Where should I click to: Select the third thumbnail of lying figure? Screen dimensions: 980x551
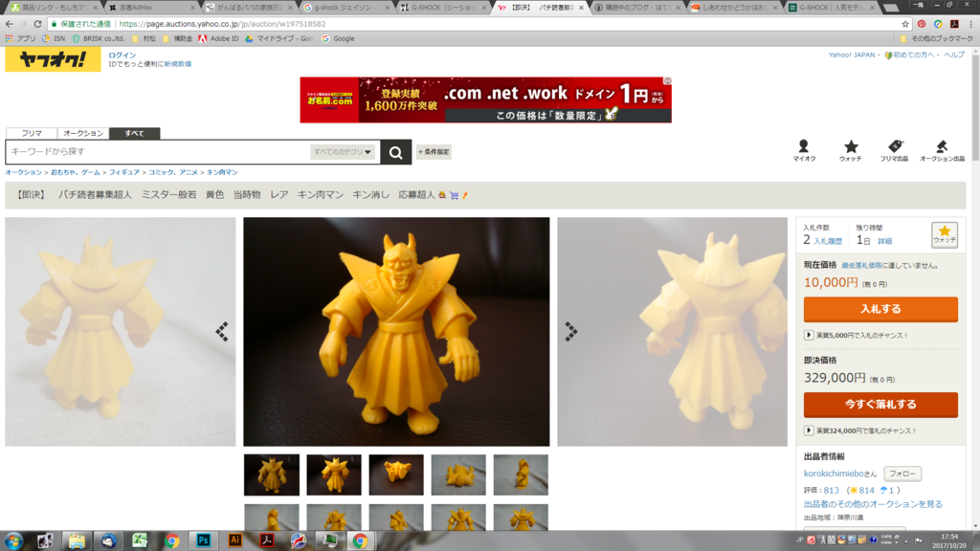[396, 474]
